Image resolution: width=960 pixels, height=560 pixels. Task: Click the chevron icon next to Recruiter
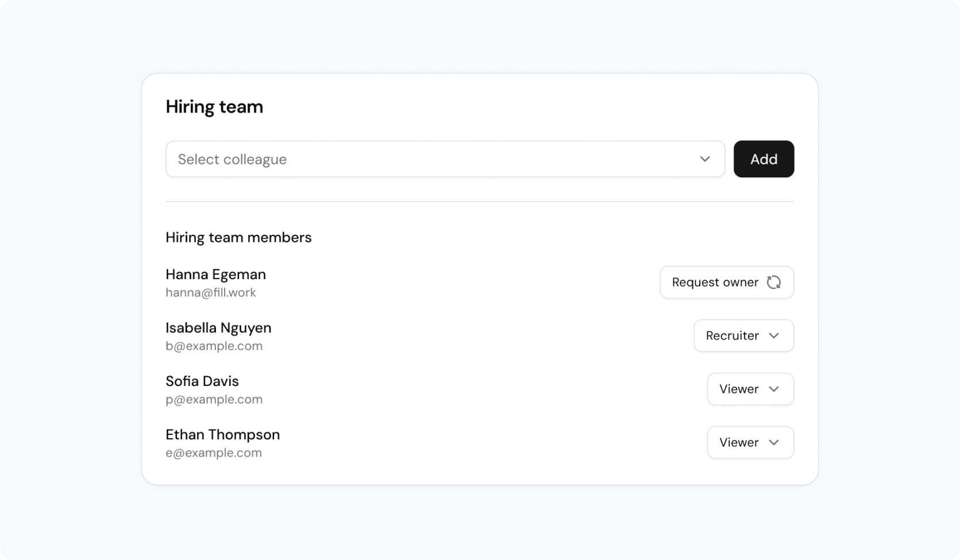click(x=774, y=335)
